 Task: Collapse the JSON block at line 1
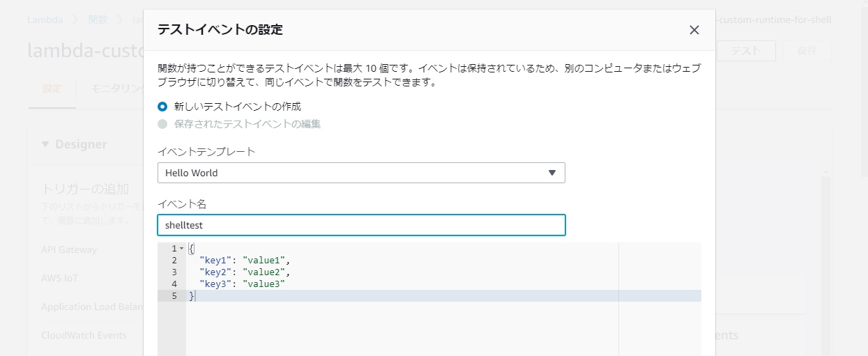(x=181, y=249)
